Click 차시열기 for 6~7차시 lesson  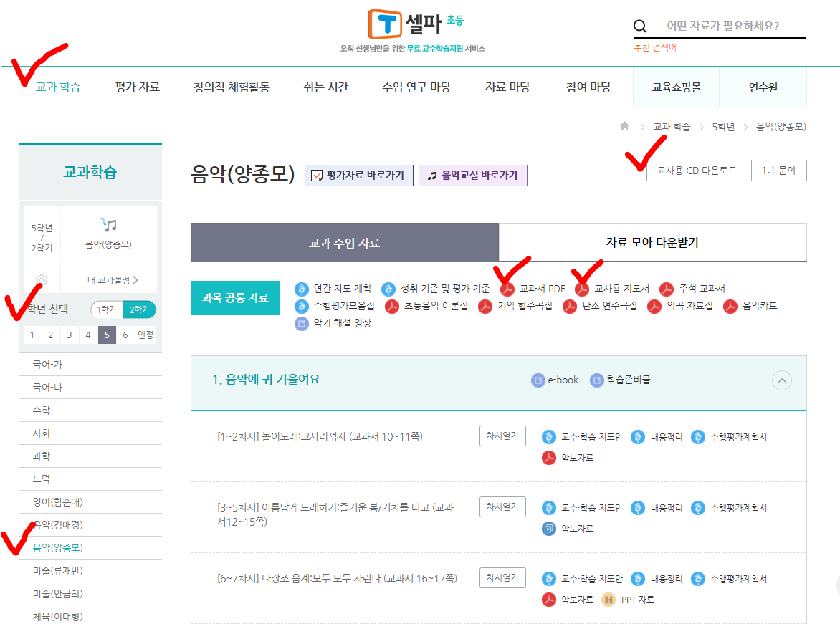(x=502, y=577)
